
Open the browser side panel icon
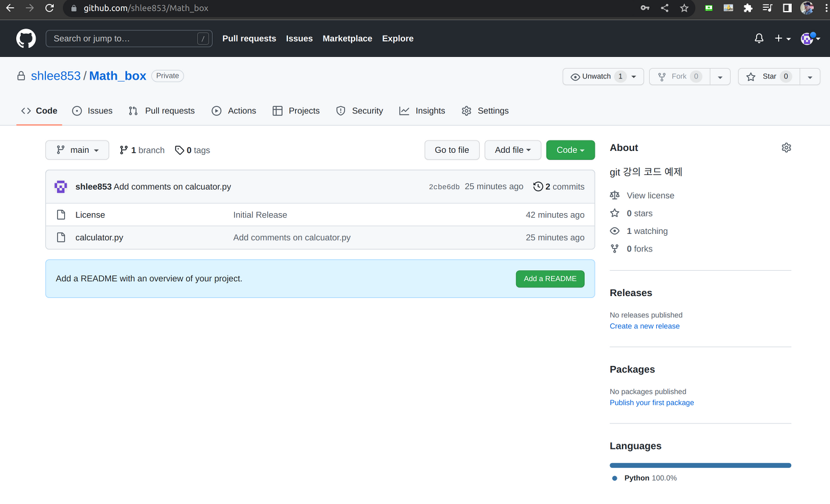[787, 8]
